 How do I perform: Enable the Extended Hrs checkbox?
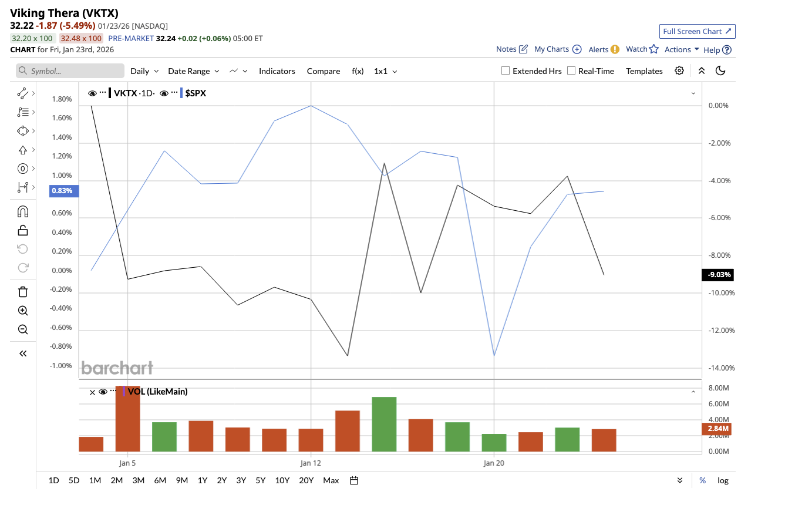pyautogui.click(x=506, y=70)
